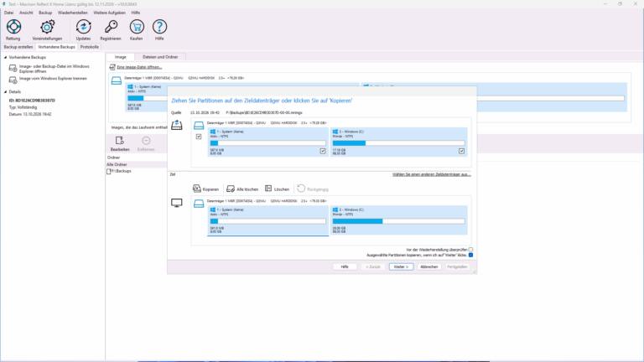
Task: Click icon for Image im Windows Explorer öffnen
Action: [x=13, y=69]
